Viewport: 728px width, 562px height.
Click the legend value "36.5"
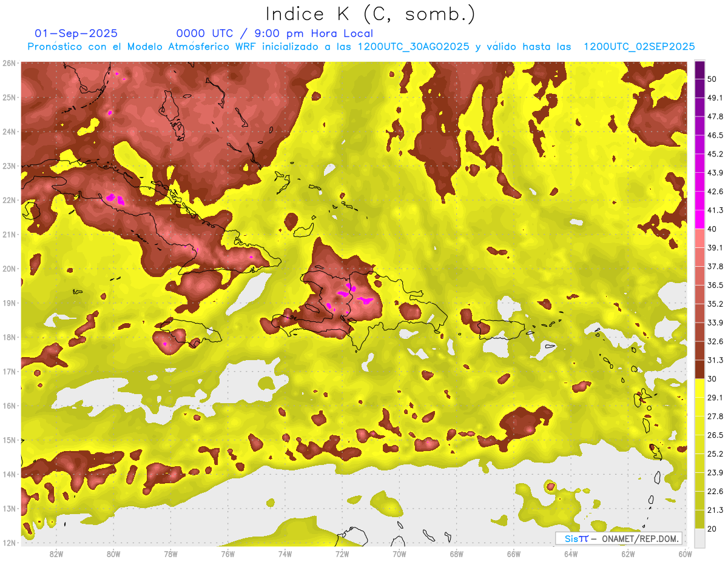pyautogui.click(x=715, y=285)
